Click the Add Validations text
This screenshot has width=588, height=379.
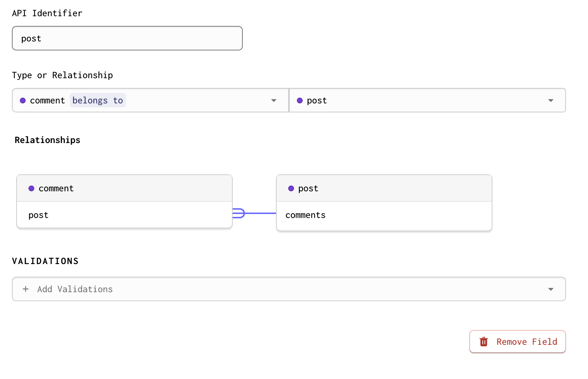click(75, 289)
